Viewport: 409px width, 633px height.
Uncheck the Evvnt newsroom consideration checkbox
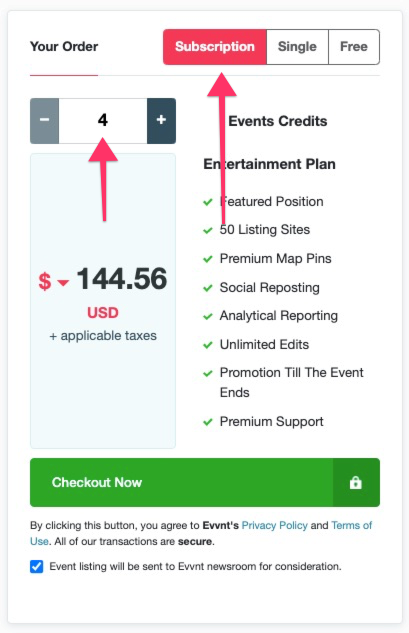[x=37, y=566]
